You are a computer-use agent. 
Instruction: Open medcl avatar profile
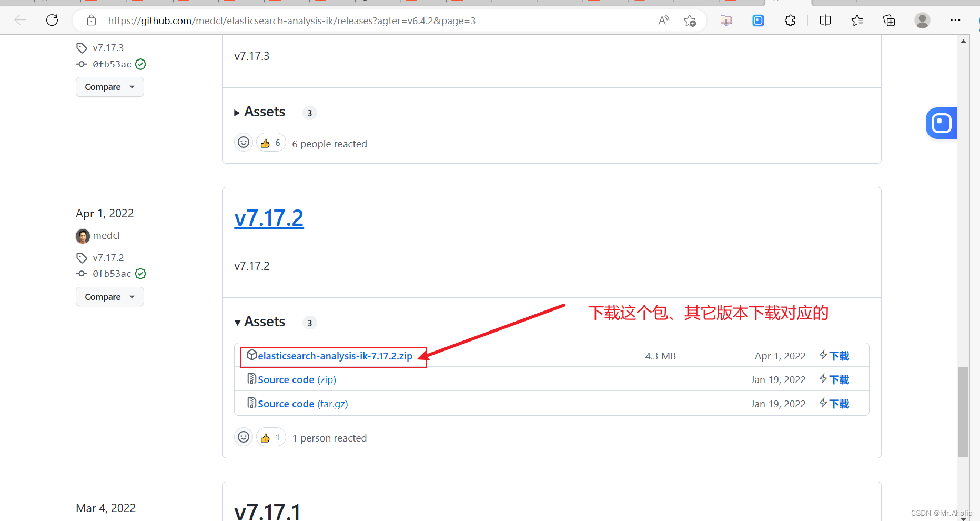[x=83, y=236]
